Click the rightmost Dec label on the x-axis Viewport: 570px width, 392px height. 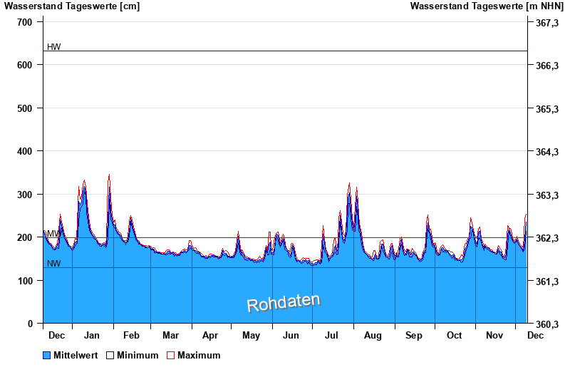coord(535,335)
